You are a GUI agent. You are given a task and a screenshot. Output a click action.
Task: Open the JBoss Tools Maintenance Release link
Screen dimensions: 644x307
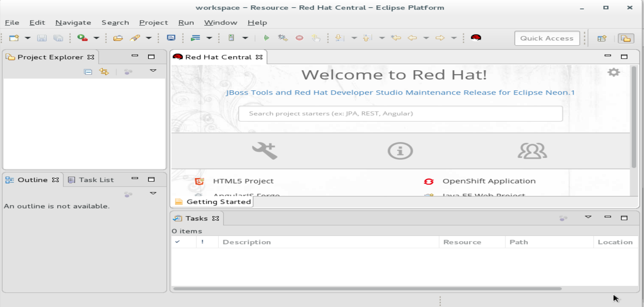click(400, 92)
